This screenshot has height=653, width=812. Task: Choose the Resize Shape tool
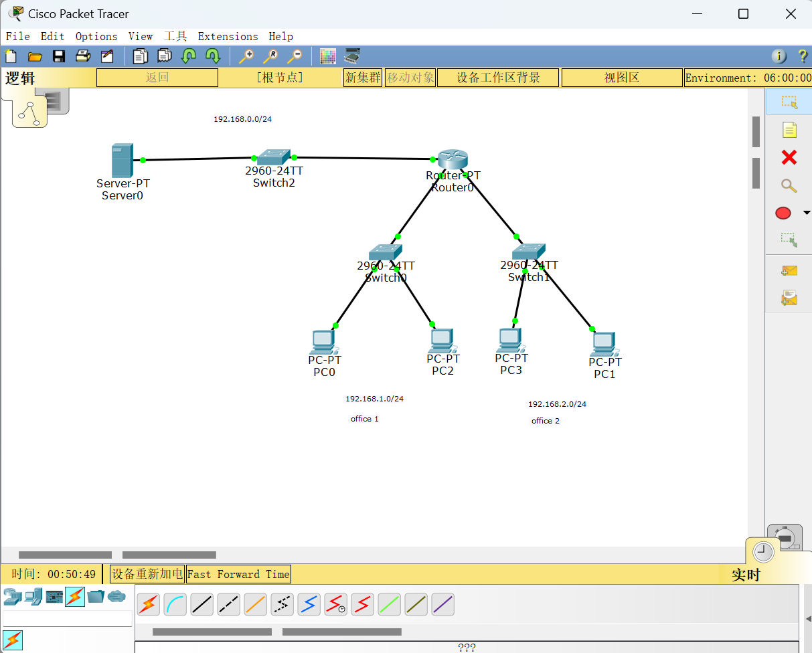789,240
